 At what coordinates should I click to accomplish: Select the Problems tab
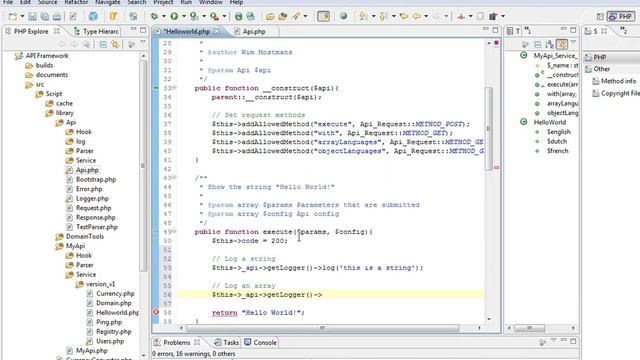pos(177,342)
